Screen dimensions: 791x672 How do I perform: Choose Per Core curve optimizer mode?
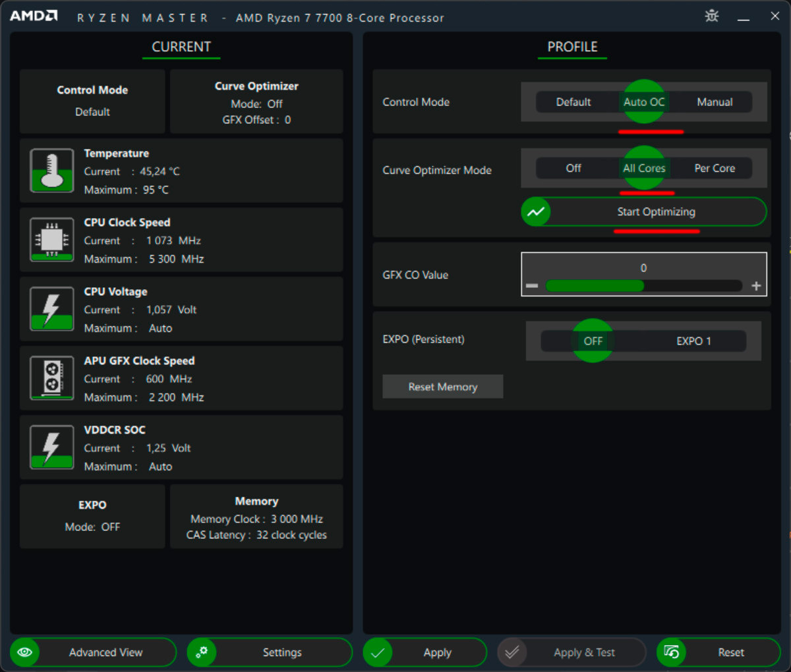pyautogui.click(x=715, y=168)
